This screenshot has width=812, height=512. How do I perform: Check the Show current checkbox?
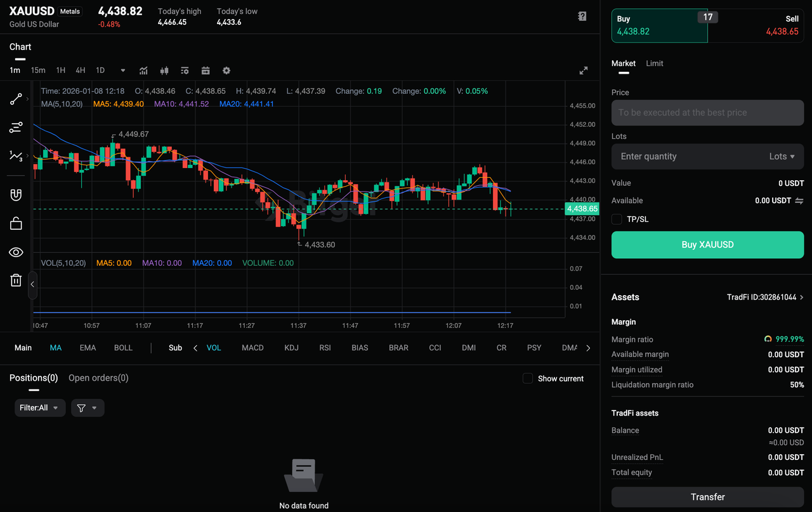click(x=527, y=378)
